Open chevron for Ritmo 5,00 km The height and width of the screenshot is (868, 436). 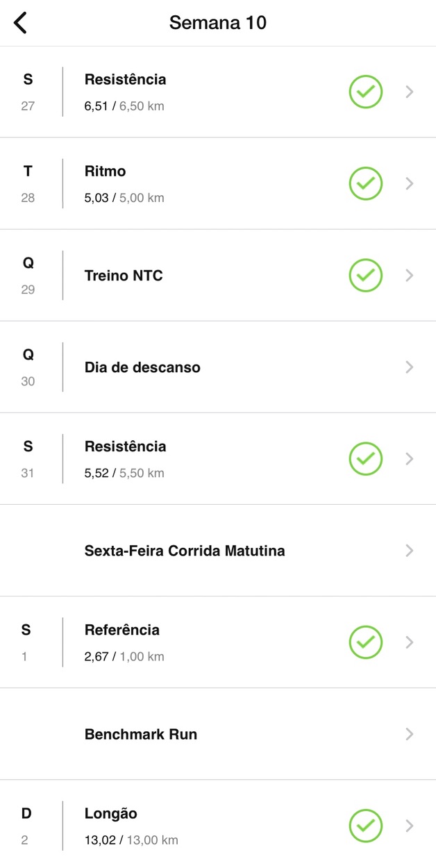pyautogui.click(x=410, y=183)
